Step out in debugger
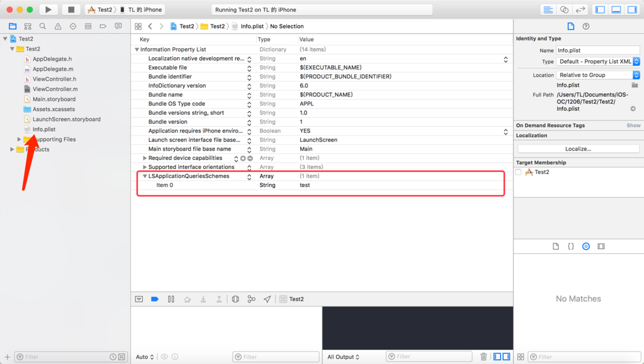The width and height of the screenshot is (644, 364). 219,299
